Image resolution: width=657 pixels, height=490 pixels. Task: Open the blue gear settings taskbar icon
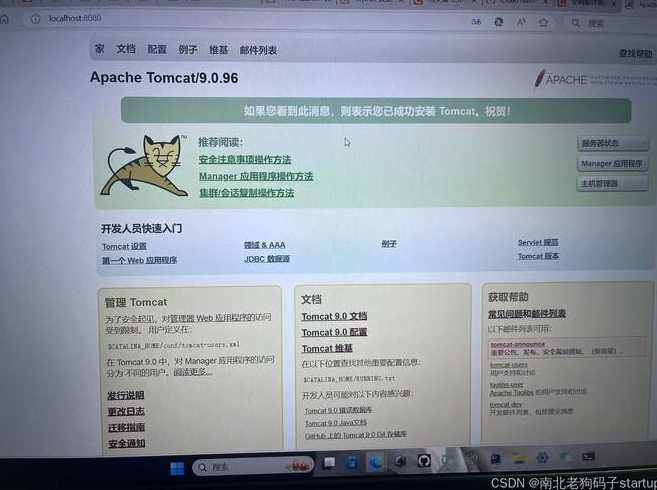click(x=542, y=458)
